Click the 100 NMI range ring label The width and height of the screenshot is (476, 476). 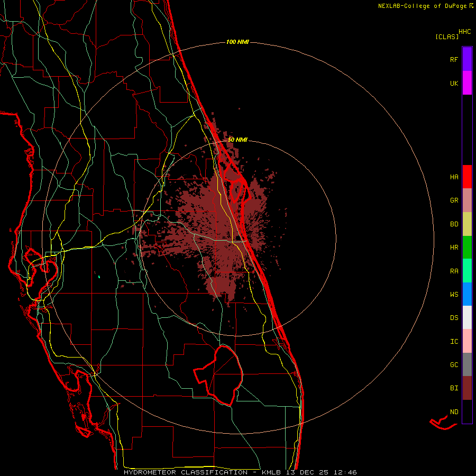[237, 42]
